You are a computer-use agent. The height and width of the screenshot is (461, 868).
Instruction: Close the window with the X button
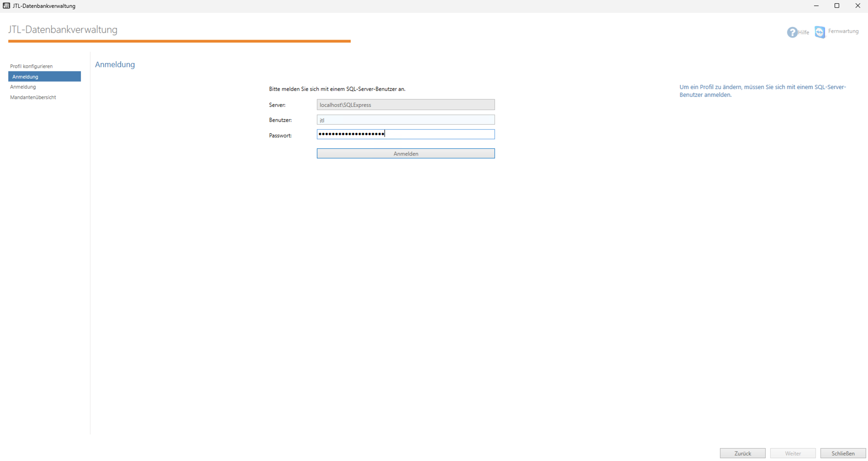857,6
